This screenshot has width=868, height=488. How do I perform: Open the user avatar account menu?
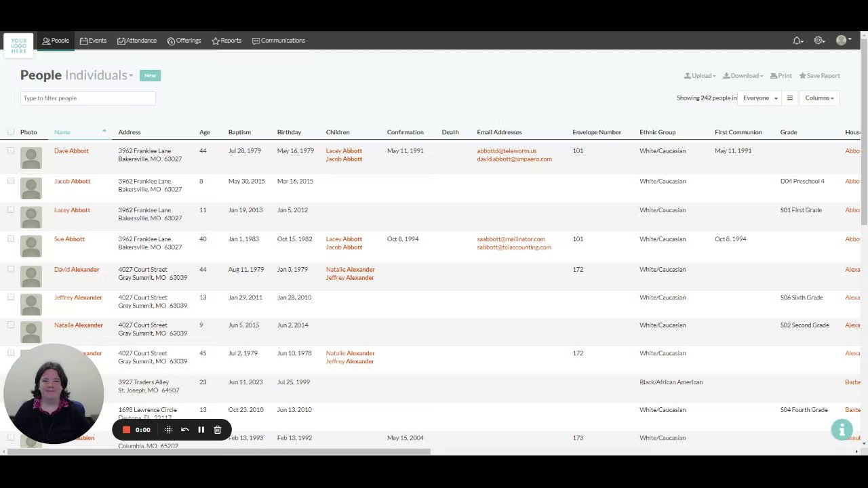pyautogui.click(x=843, y=41)
